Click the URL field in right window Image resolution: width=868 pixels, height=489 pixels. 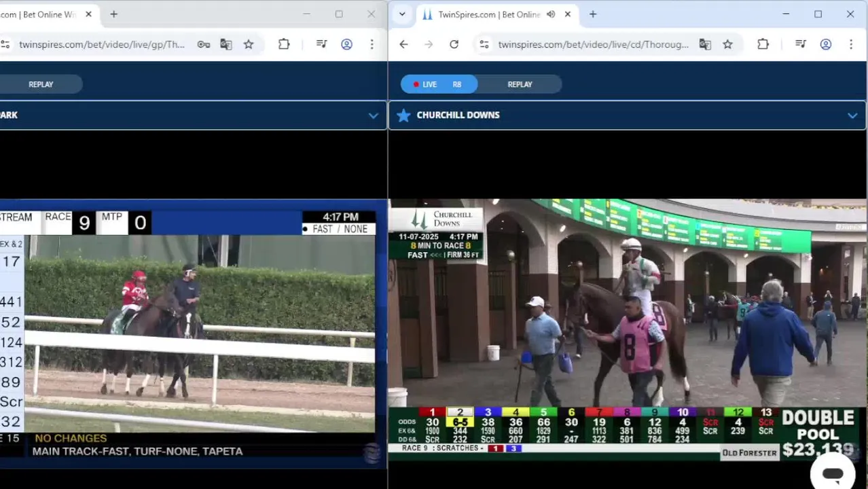click(593, 44)
